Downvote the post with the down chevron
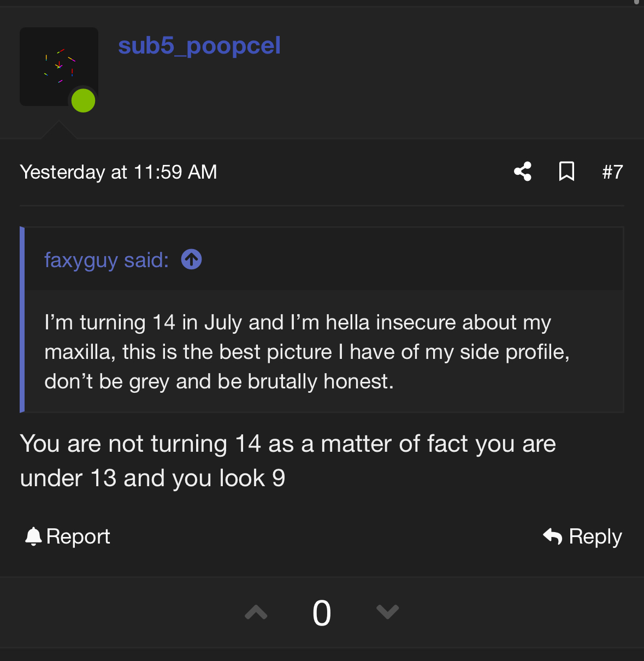Viewport: 644px width, 661px height. coord(388,612)
